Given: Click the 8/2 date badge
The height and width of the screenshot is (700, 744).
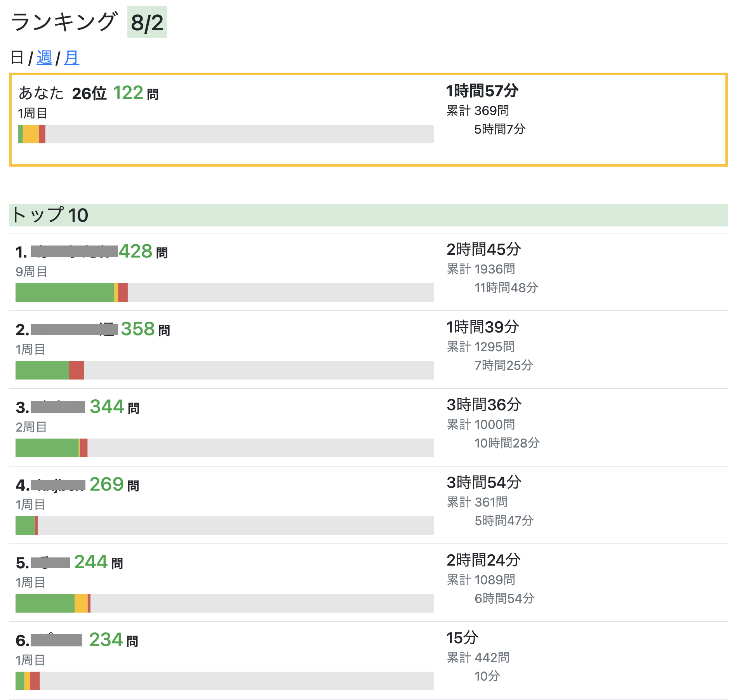Looking at the screenshot, I should [x=147, y=23].
